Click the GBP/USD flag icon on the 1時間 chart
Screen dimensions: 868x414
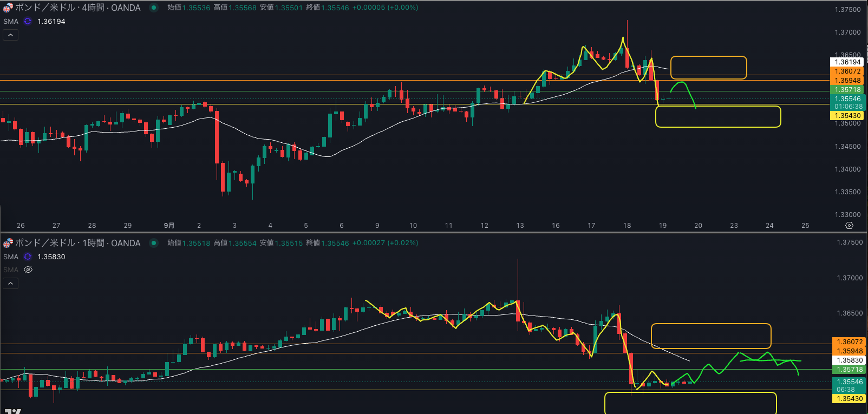coord(8,243)
